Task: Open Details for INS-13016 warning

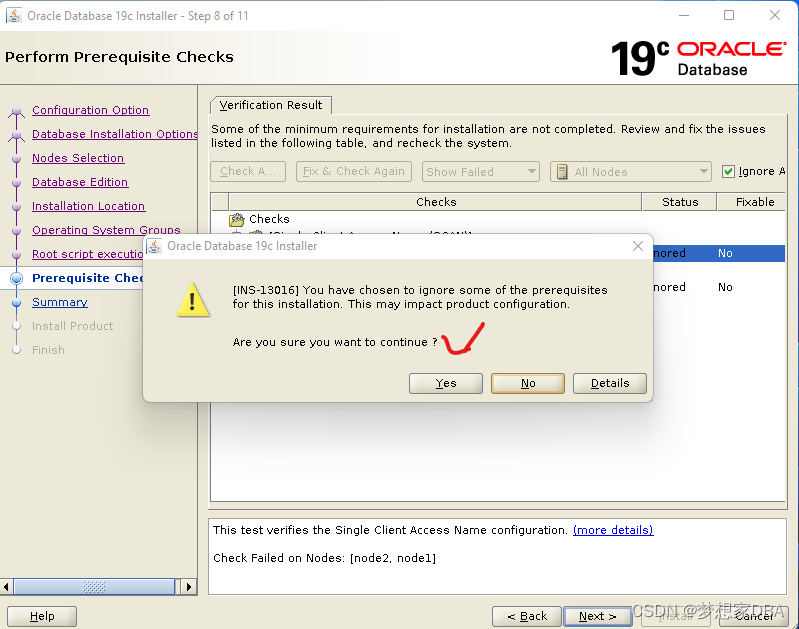Action: 609,383
